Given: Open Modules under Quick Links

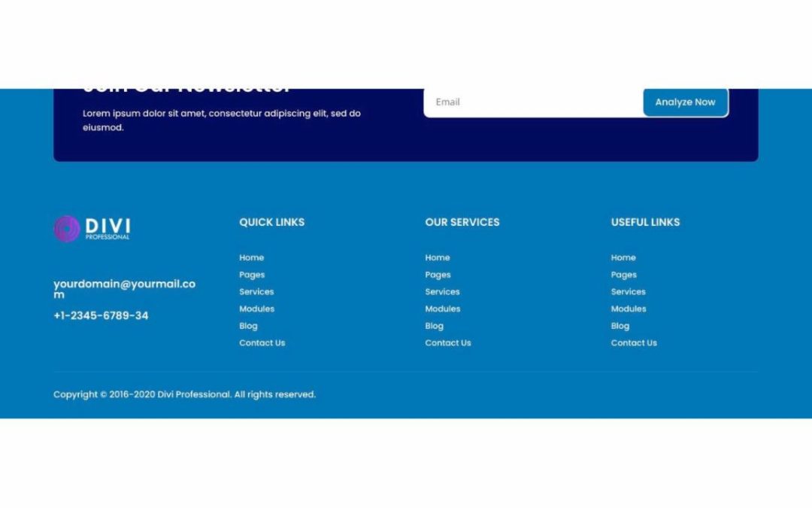Looking at the screenshot, I should click(257, 309).
